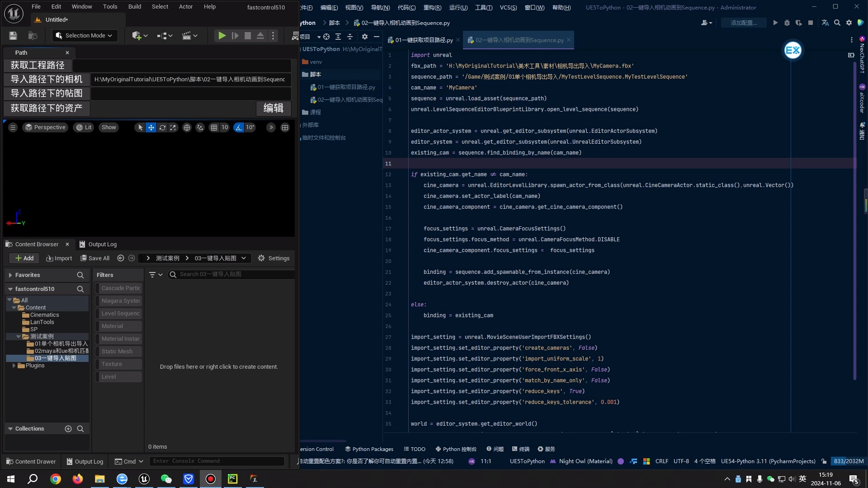Click the 获取工程路径 button
The image size is (868, 488).
(x=38, y=66)
